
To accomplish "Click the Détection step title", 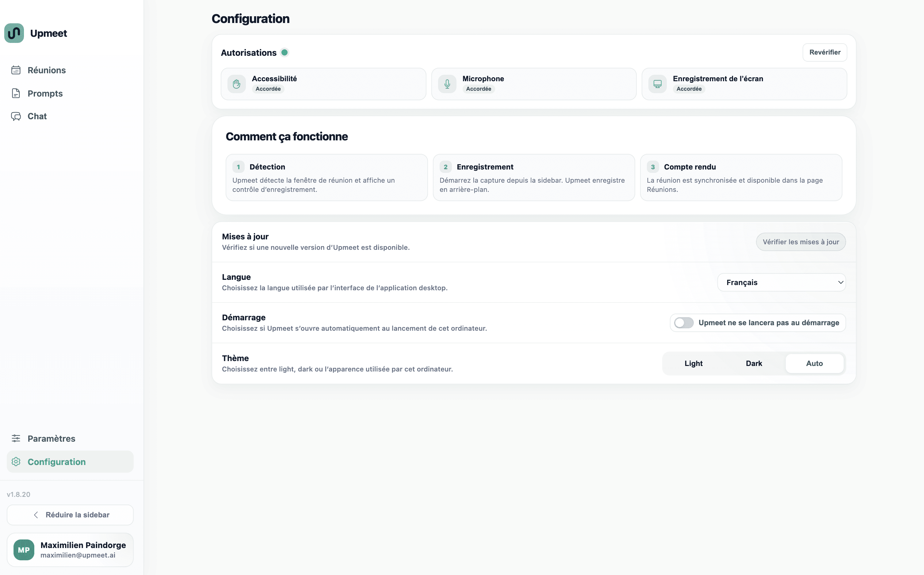I will (267, 167).
